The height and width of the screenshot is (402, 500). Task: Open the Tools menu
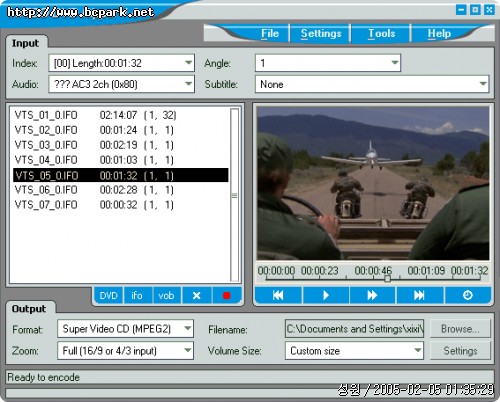381,34
